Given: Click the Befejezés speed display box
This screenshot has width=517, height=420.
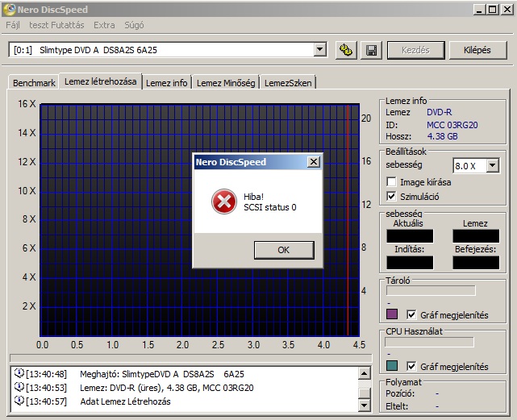Looking at the screenshot, I should point(476,263).
